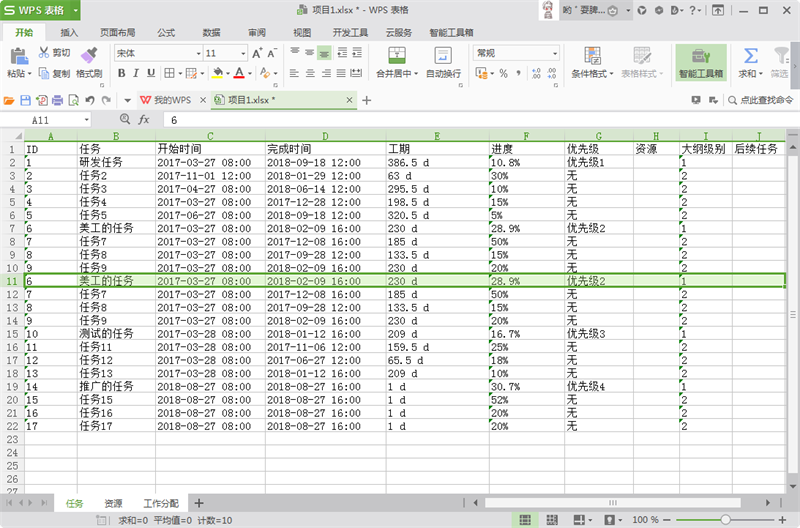The width and height of the screenshot is (800, 528).
Task: Click the Undo arrow in quick toolbar
Action: pyautogui.click(x=90, y=100)
